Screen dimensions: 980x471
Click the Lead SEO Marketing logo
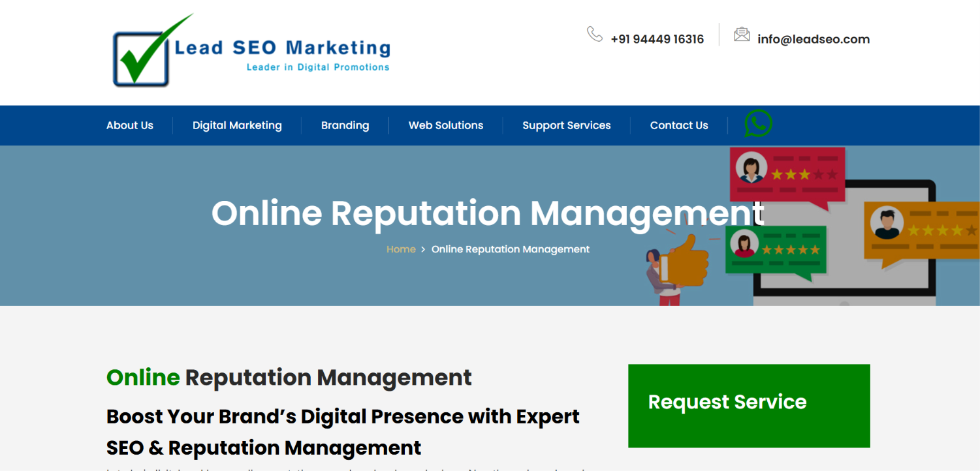tap(251, 51)
